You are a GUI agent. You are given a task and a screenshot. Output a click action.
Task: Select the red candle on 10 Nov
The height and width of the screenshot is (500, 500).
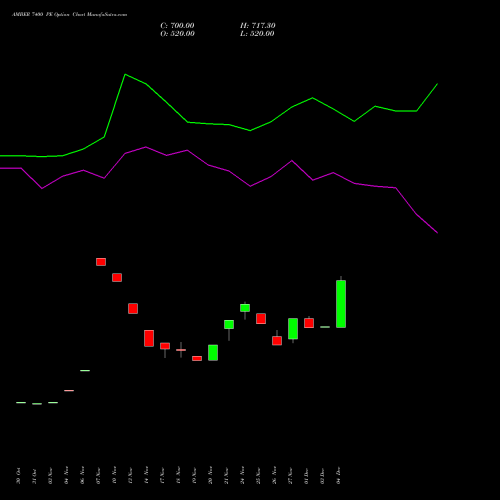[x=117, y=277]
